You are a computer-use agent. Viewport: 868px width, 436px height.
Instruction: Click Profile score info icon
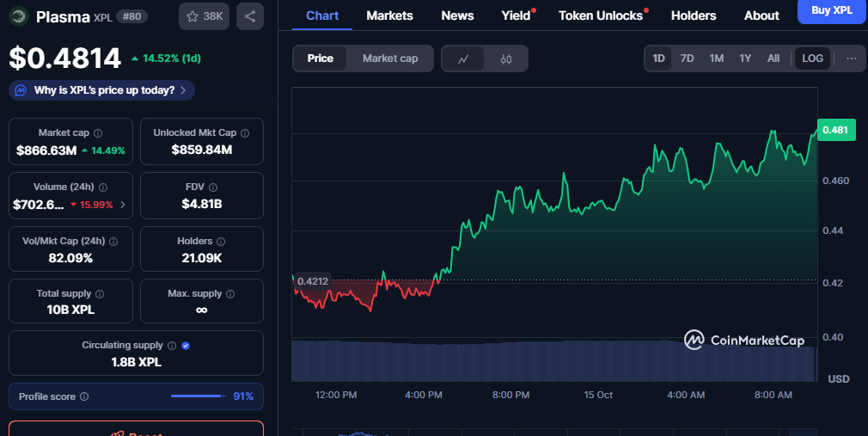(x=84, y=396)
